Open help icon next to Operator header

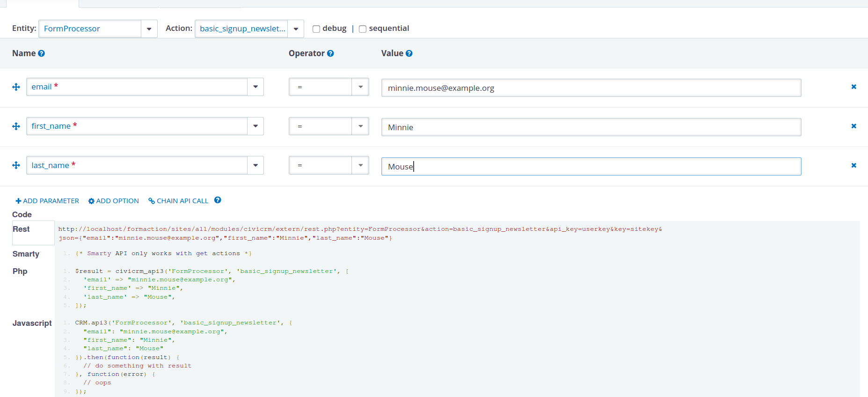coord(330,53)
